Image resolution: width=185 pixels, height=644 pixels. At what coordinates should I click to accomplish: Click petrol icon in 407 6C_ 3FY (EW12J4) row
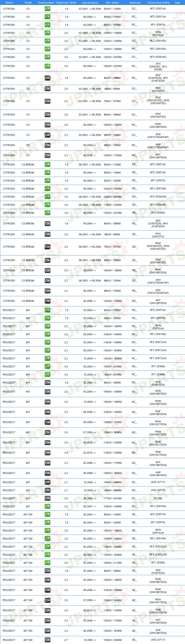point(48,358)
